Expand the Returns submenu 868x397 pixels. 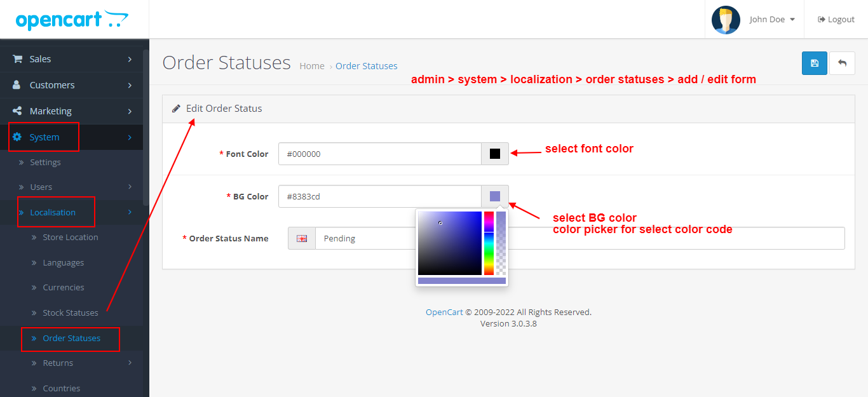(x=58, y=363)
